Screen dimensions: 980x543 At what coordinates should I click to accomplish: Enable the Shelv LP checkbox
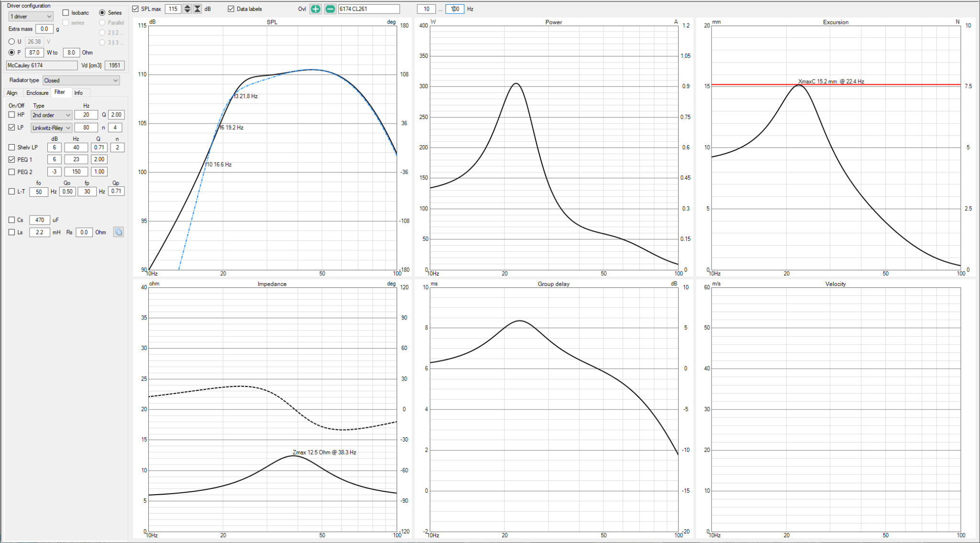click(11, 147)
